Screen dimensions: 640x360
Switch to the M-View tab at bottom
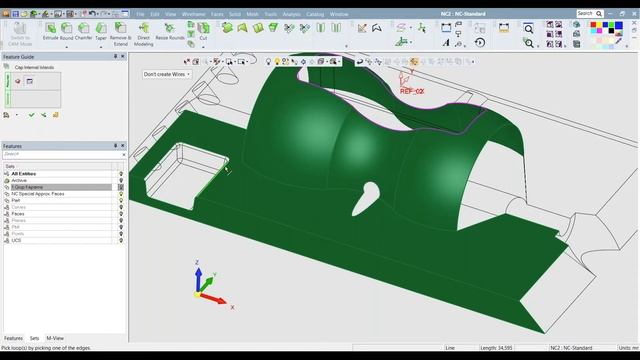55,338
